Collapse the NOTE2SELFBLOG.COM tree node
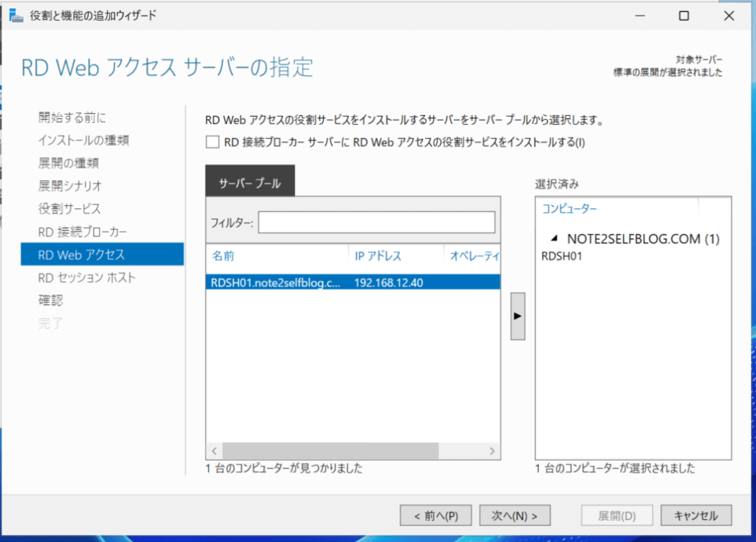Screen dimensions: 756x542 554,239
